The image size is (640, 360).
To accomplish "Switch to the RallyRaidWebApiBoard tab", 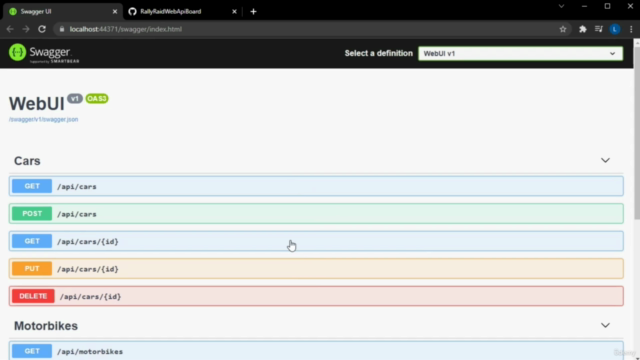I will pos(182,11).
